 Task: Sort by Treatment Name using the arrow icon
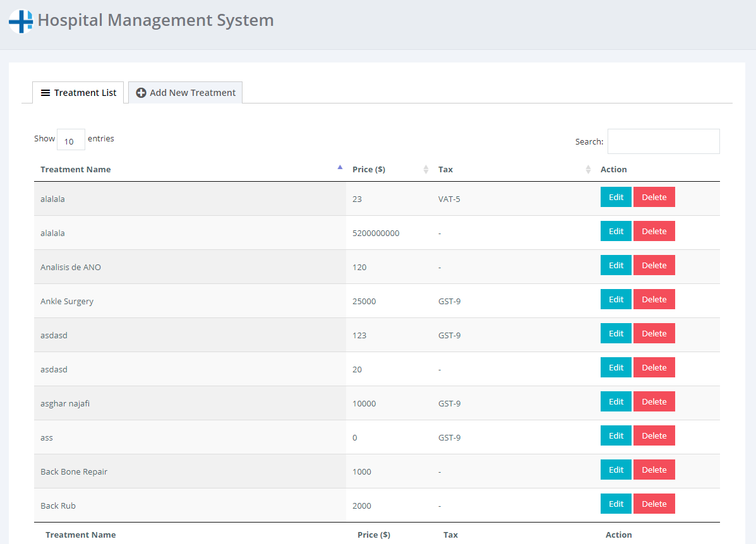pos(340,168)
